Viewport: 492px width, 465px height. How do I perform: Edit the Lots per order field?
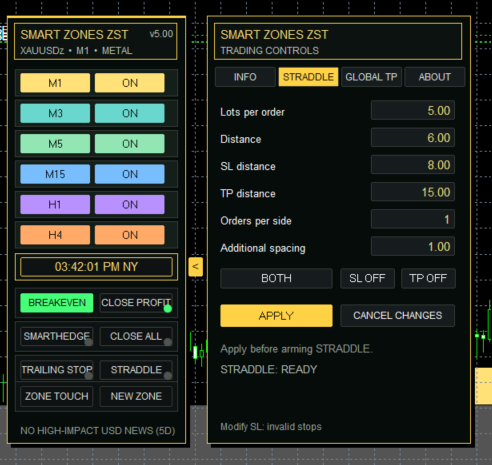click(x=413, y=110)
